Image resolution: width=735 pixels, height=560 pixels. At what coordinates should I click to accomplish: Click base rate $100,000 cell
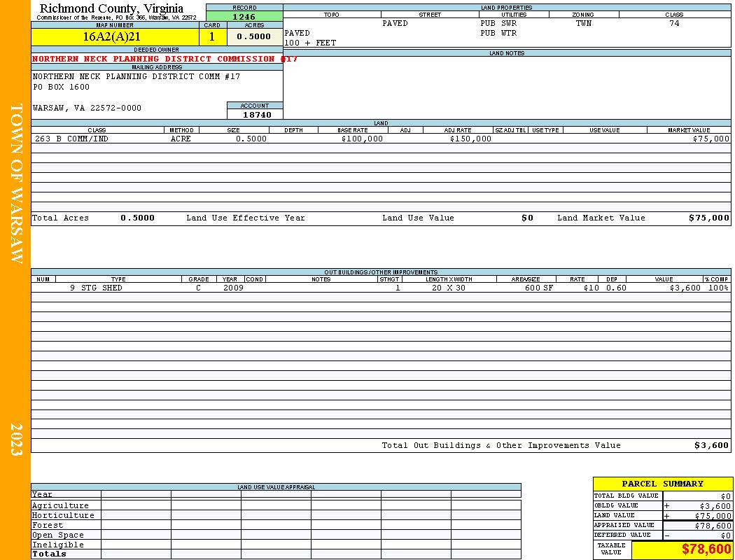tap(362, 139)
